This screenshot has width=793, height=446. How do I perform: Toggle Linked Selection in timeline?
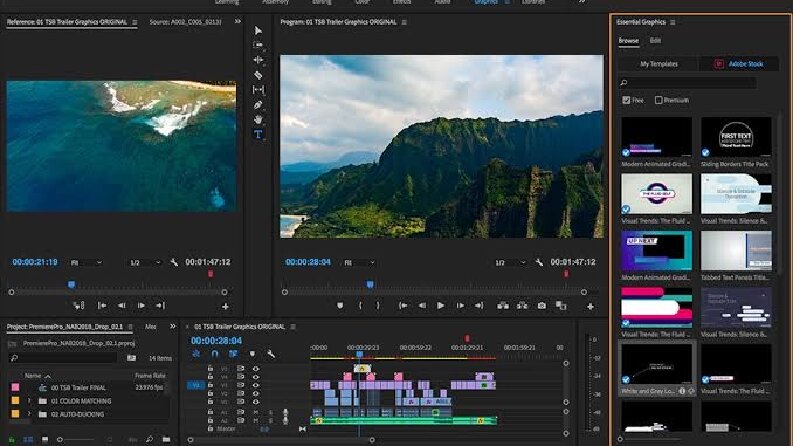click(233, 354)
